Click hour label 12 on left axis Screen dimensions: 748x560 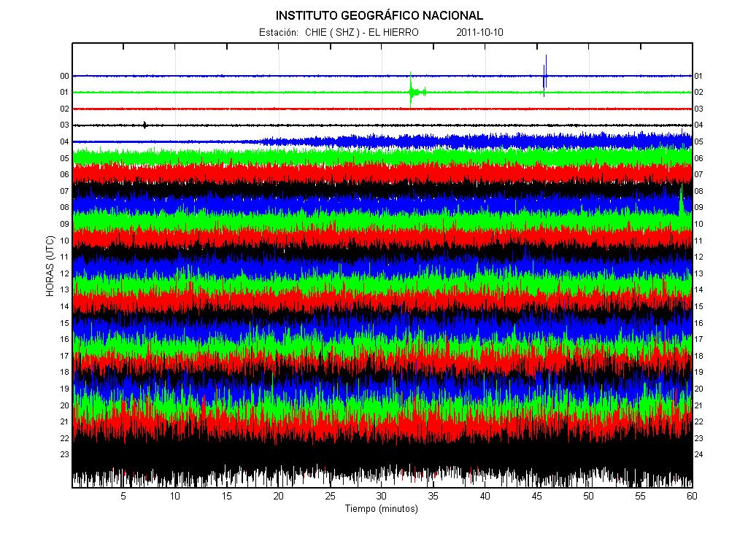coord(64,273)
